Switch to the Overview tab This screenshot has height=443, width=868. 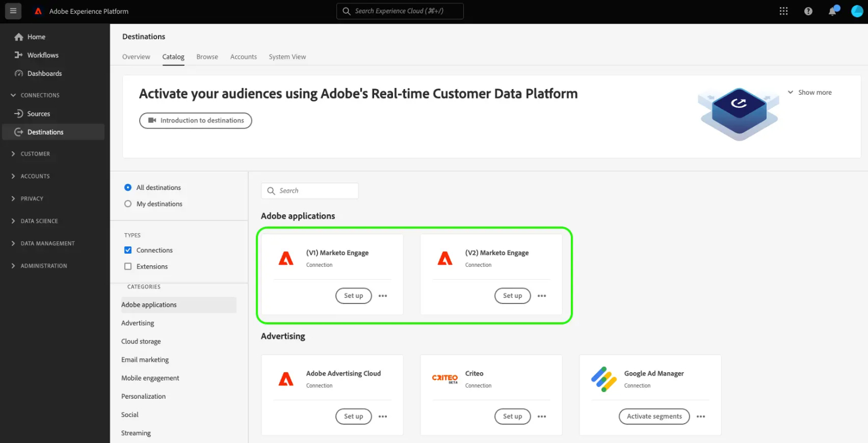[136, 57]
